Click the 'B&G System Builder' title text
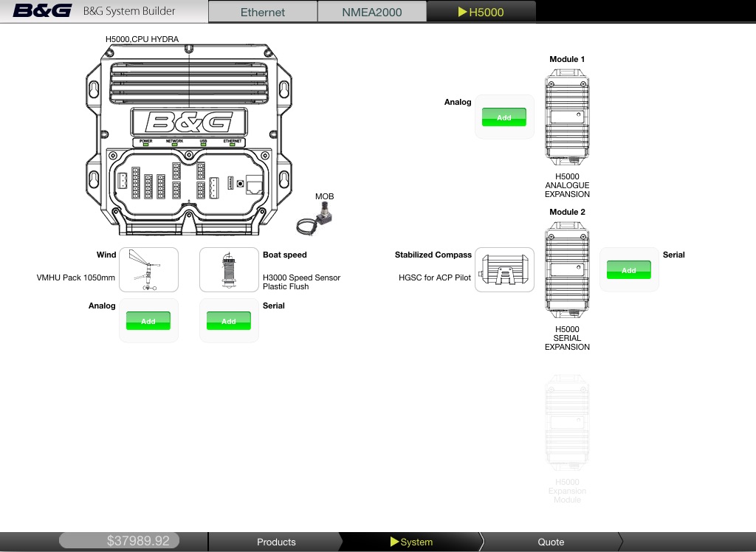 [129, 11]
